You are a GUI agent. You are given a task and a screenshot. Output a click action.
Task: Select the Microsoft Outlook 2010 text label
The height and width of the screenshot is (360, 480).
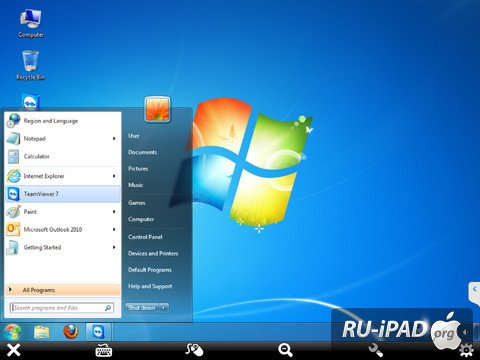click(x=53, y=229)
